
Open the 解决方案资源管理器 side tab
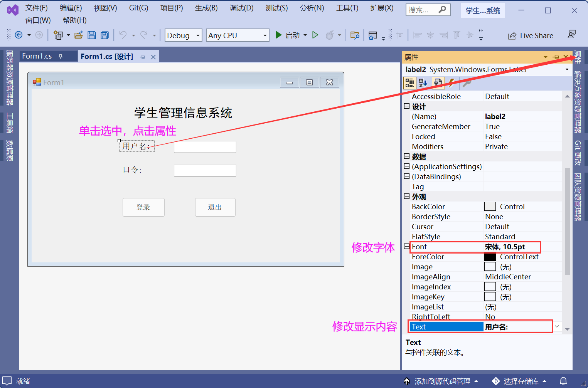[578, 102]
